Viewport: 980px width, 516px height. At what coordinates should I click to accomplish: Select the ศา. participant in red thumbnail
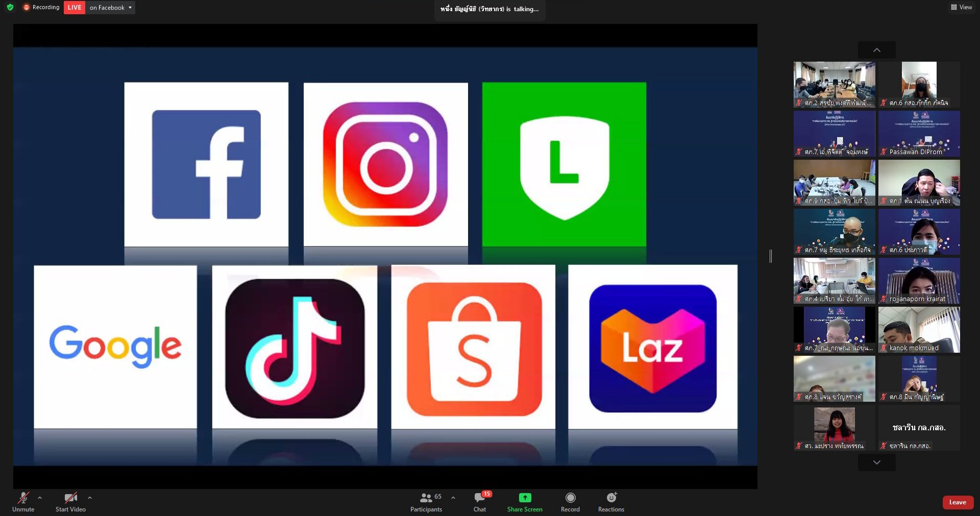[x=835, y=428]
